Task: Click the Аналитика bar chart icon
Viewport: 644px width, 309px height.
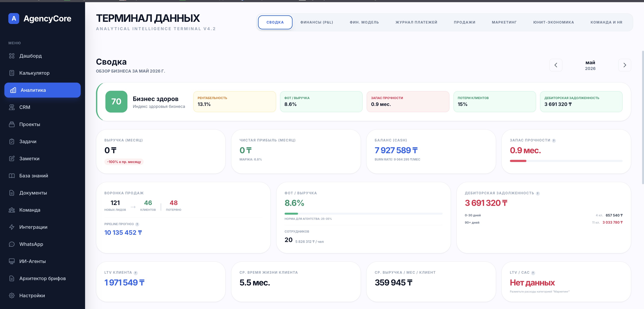Action: coord(13,90)
